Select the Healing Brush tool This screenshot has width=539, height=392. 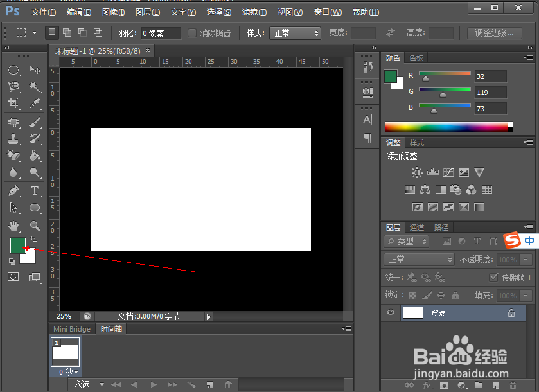[x=13, y=121]
